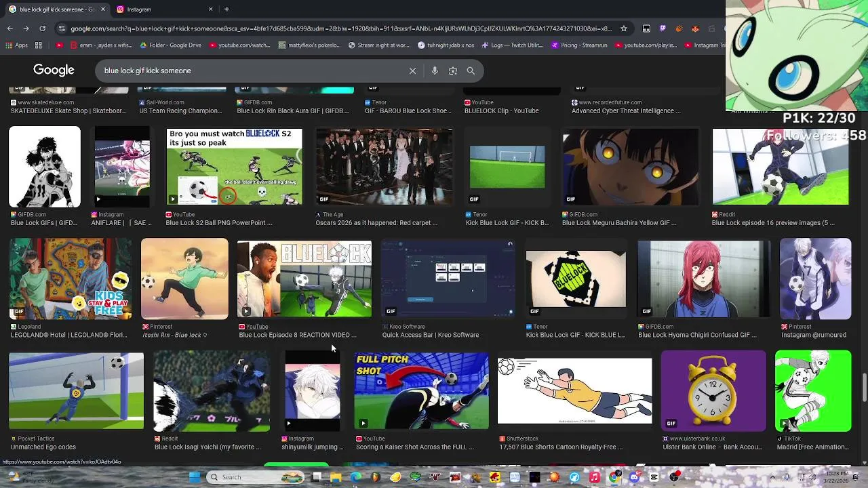Open Ulster Bank alarm clock GIF thumbnail
The height and width of the screenshot is (488, 868).
coord(713,390)
